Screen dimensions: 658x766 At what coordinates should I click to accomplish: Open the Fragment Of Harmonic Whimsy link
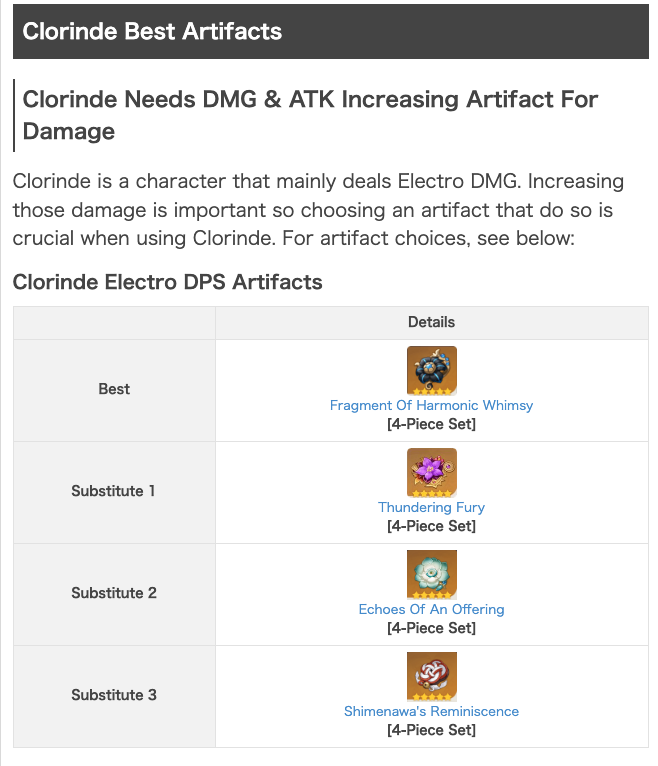[x=432, y=406]
